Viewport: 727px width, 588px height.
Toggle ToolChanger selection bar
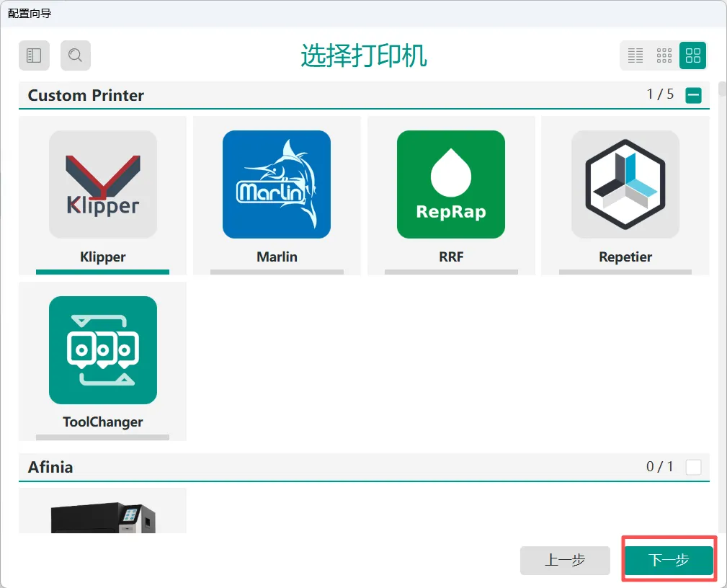[102, 437]
